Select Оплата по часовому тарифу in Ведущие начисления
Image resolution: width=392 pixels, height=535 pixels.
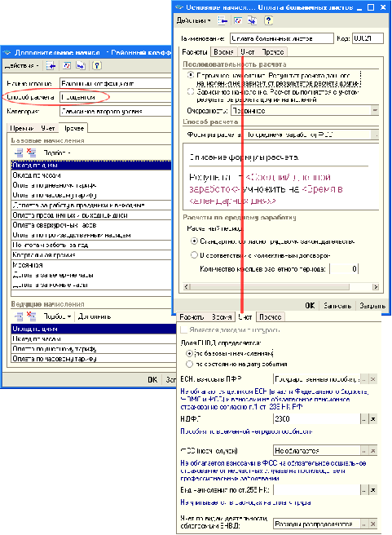click(x=94, y=359)
